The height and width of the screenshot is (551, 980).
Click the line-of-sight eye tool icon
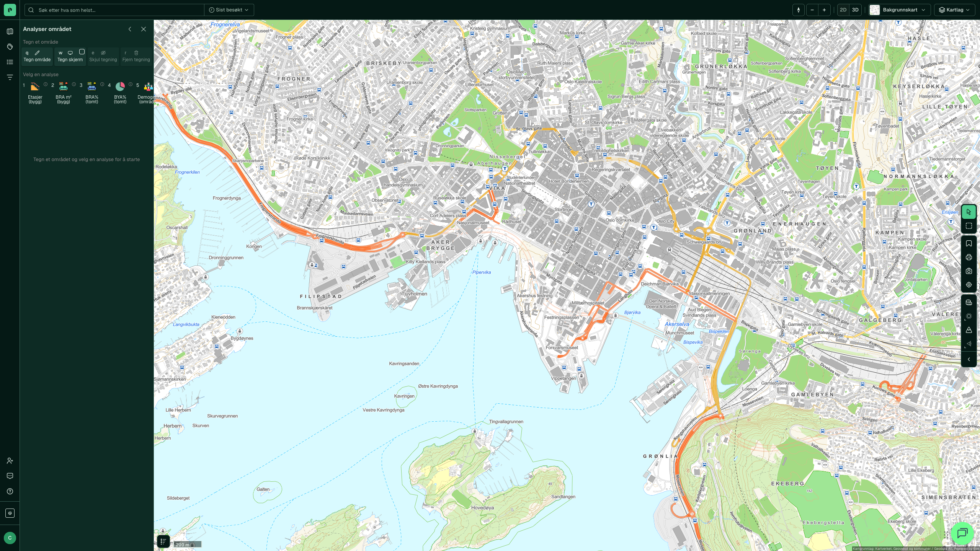[969, 344]
